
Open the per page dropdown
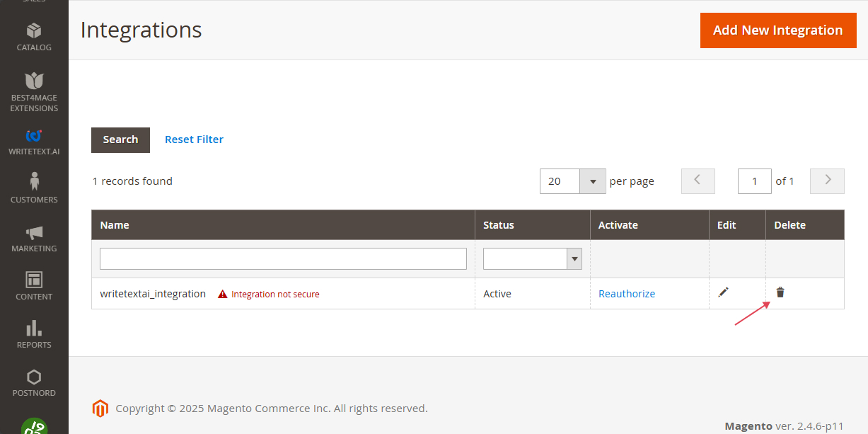592,181
